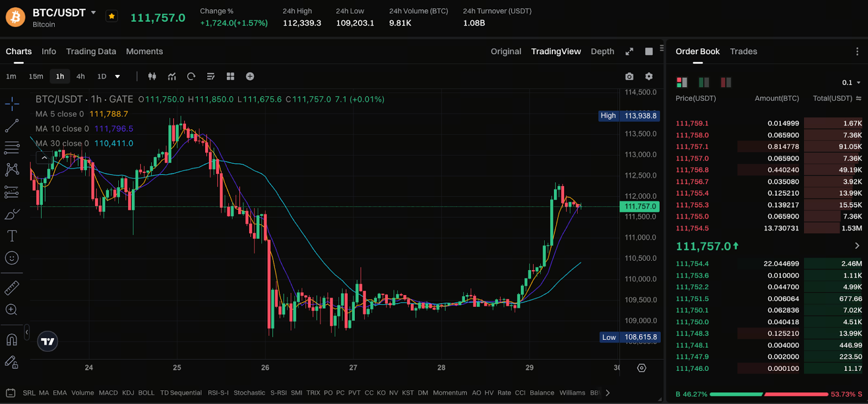Screen dimensions: 868x404
Task: Show both bids and asks view
Action: click(682, 82)
